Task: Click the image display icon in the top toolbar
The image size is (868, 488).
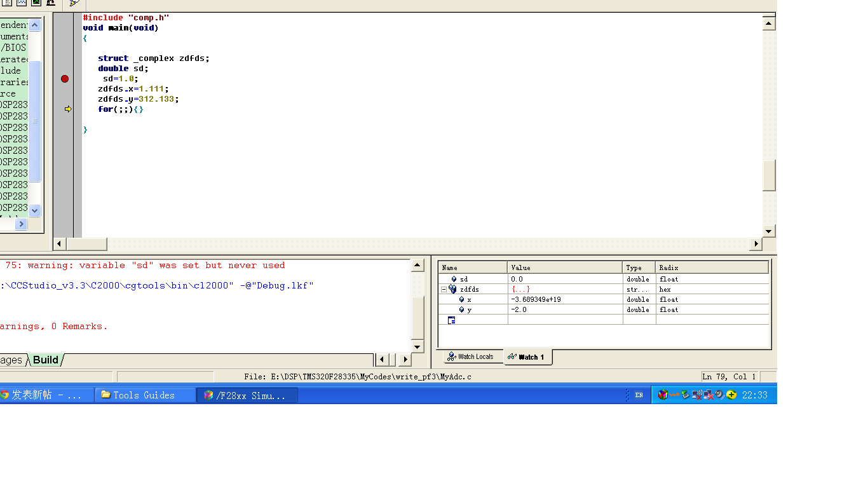Action: (x=36, y=3)
